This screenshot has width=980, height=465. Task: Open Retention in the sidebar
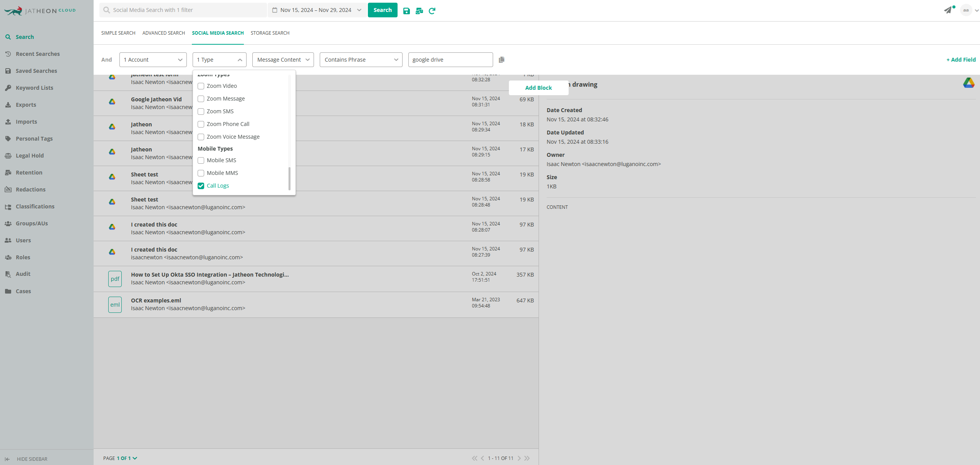click(29, 173)
